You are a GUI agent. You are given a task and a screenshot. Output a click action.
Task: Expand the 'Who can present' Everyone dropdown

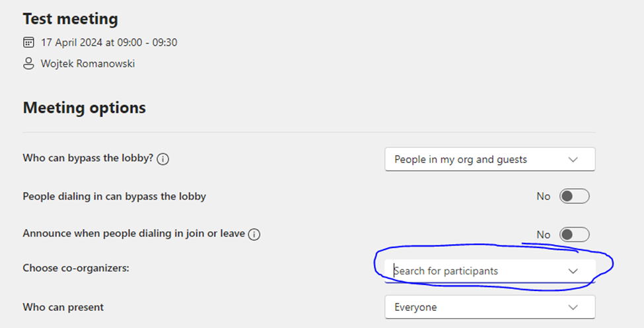pos(489,307)
